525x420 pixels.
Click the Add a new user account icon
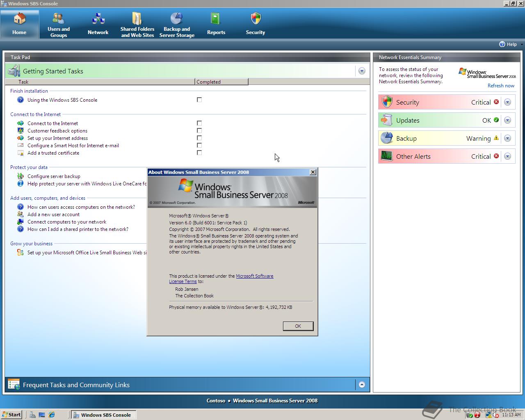coord(21,214)
